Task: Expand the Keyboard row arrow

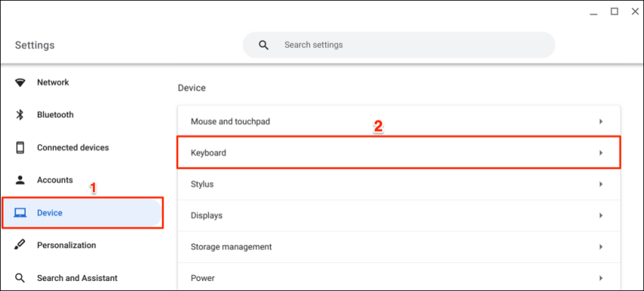Action: tap(601, 152)
